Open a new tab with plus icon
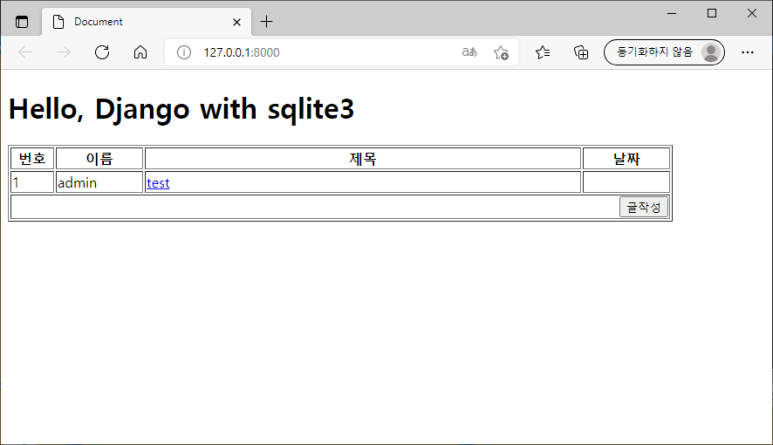This screenshot has height=445, width=773. [266, 22]
